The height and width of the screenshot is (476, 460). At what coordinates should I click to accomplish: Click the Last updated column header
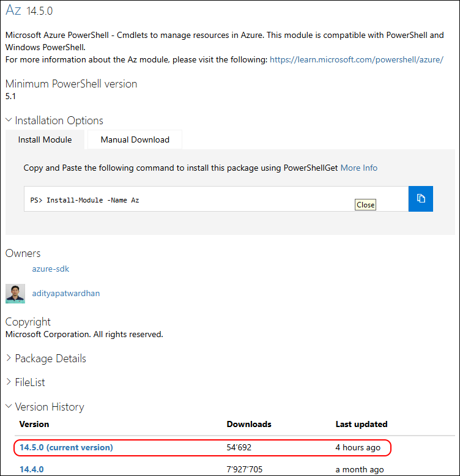(361, 424)
